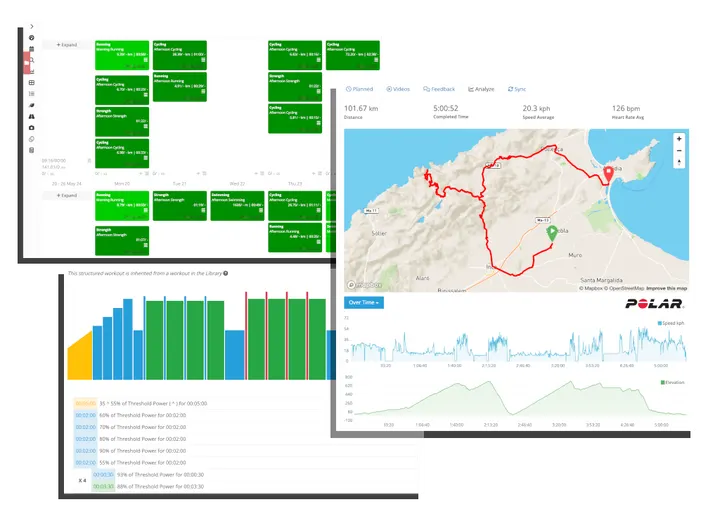Open Mon 20 Afternoon Strength workout card
Viewport: 720px width, 528px height.
(x=122, y=241)
